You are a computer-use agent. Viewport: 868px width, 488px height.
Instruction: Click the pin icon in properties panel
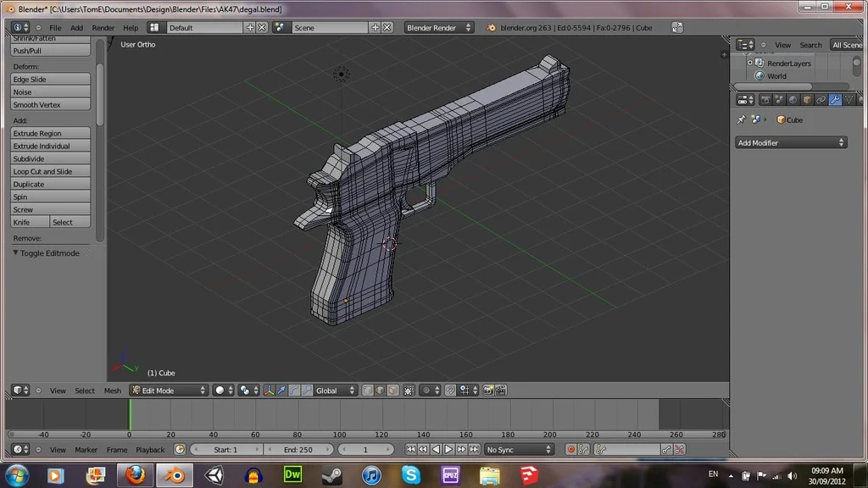741,119
